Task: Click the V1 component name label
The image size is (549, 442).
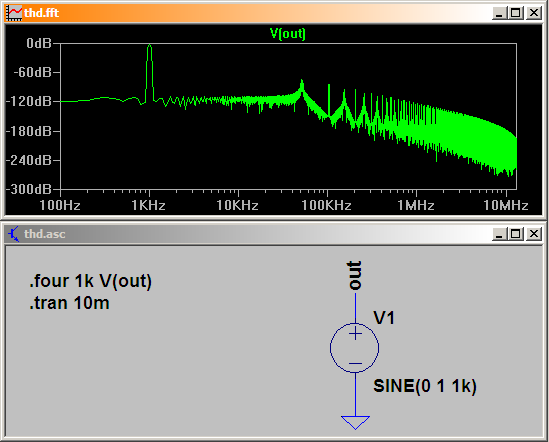Action: [384, 318]
